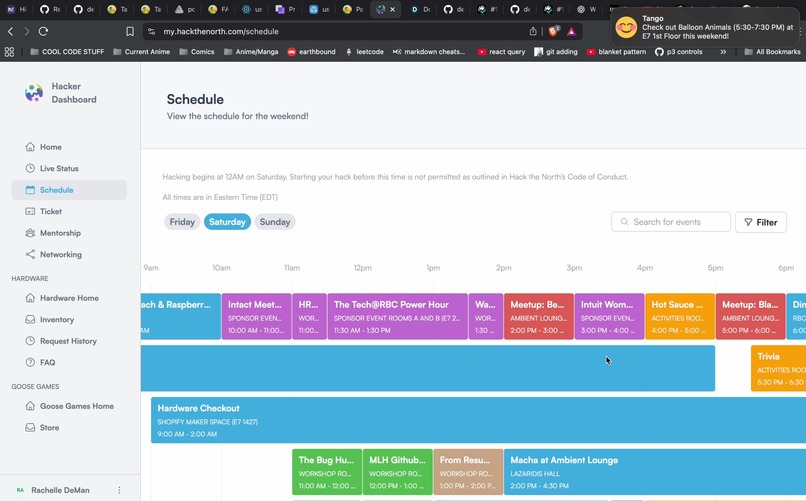Open the blanket pattern bookmark
806x501 pixels.
(x=616, y=52)
